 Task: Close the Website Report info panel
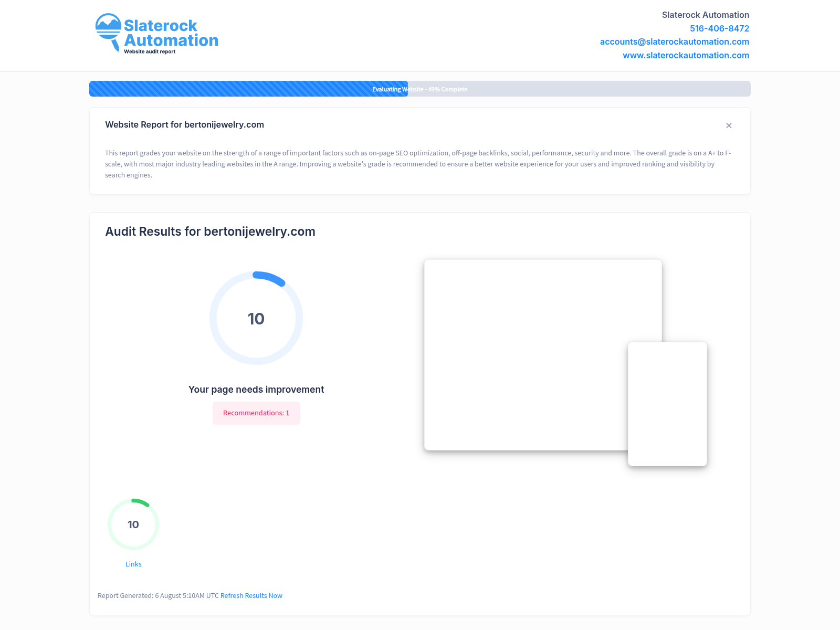[729, 125]
